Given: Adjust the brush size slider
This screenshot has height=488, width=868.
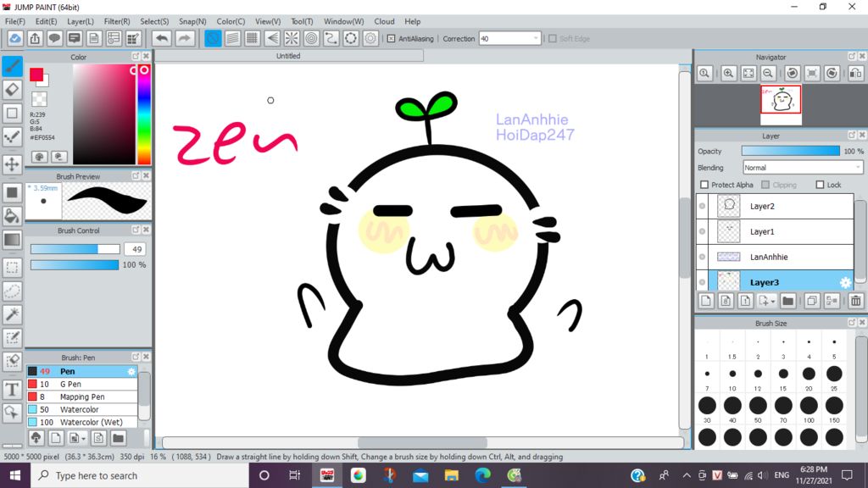Looking at the screenshot, I should click(75, 250).
